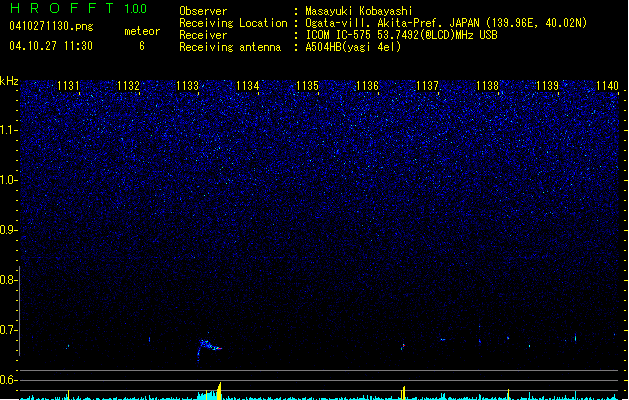629x400 pixels.
Task: Click the Observer field label
Action: [x=203, y=11]
